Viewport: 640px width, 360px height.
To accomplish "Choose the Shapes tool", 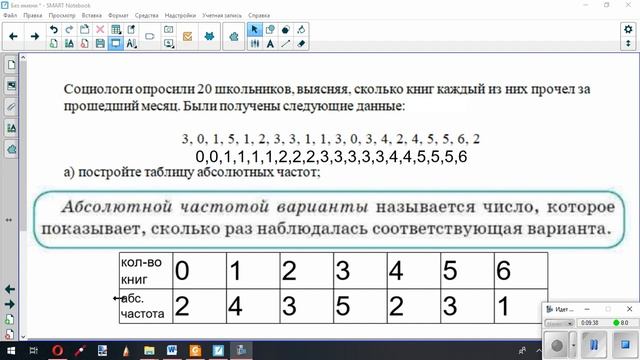I will coord(270,29).
